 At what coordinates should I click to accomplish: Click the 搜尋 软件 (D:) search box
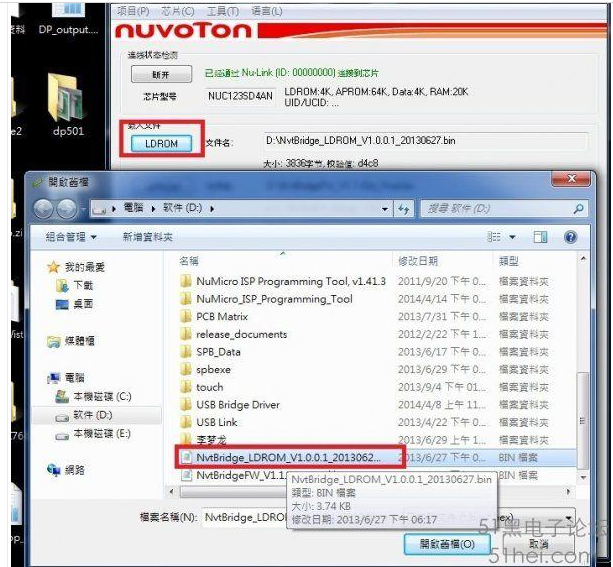[496, 209]
